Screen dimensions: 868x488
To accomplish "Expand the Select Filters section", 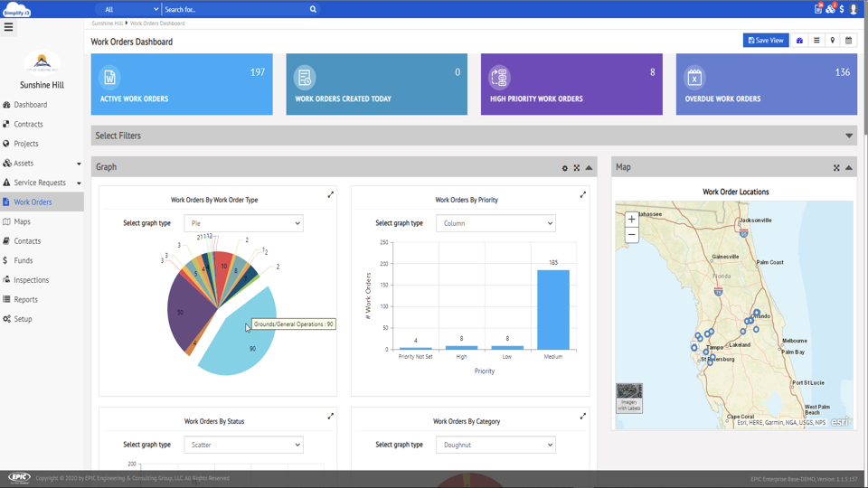I will [x=848, y=136].
